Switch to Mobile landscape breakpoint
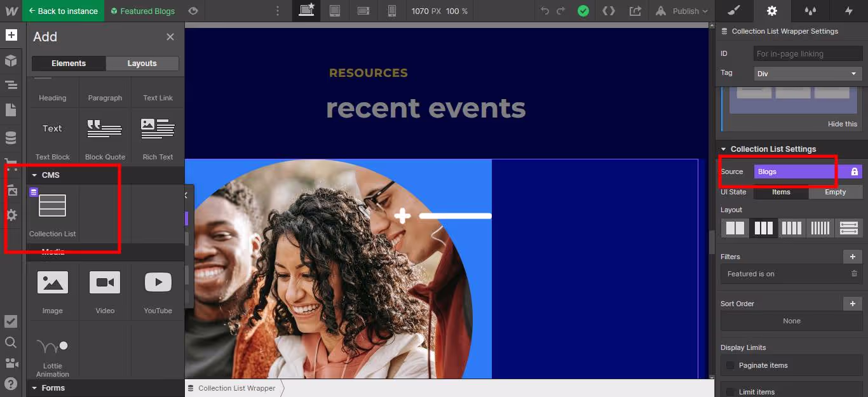The height and width of the screenshot is (397, 868). (363, 11)
